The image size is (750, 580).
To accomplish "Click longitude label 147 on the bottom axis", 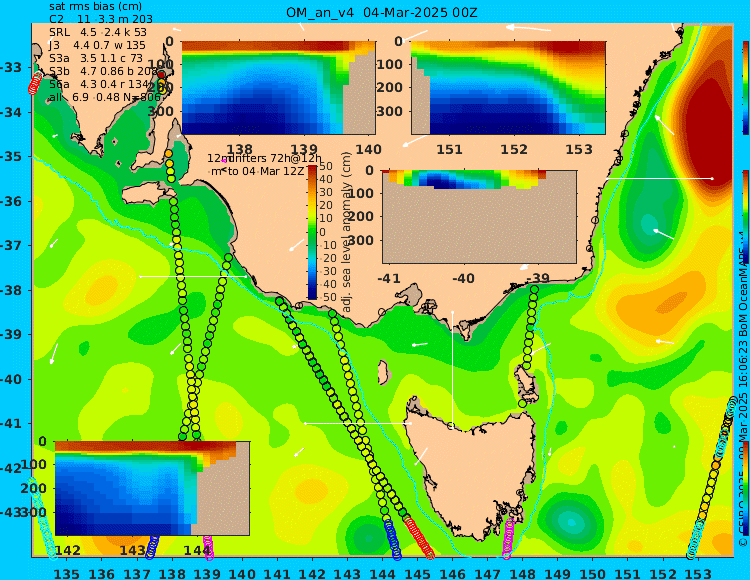I will [487, 573].
